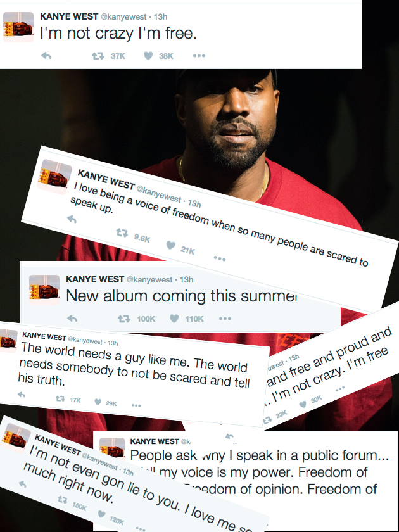Like the tweet with 21K hearts
Image resolution: width=399 pixels, height=532 pixels.
click(x=170, y=244)
